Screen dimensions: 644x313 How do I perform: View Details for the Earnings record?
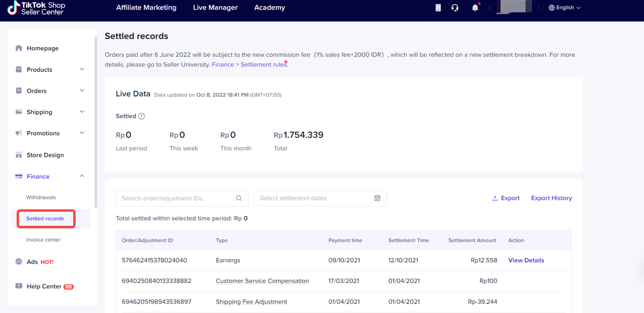(526, 260)
